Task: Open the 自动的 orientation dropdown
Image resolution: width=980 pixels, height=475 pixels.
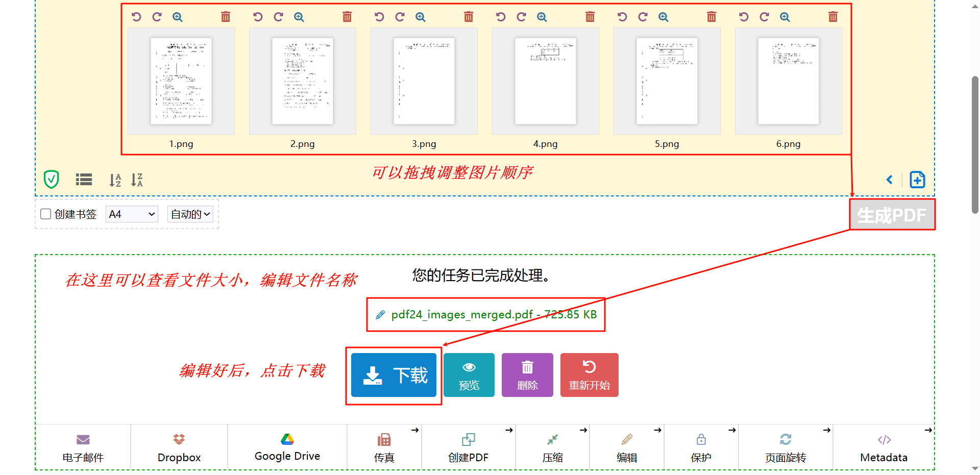Action: 189,214
